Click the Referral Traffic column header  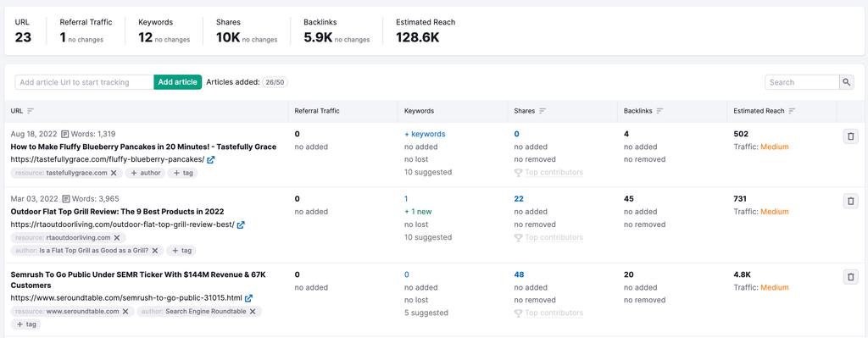click(317, 111)
